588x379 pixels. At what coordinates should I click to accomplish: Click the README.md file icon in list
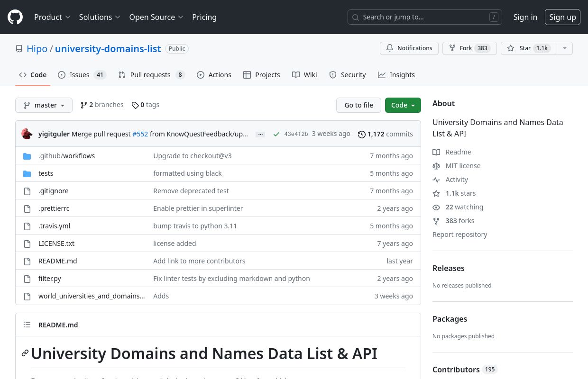[27, 261]
